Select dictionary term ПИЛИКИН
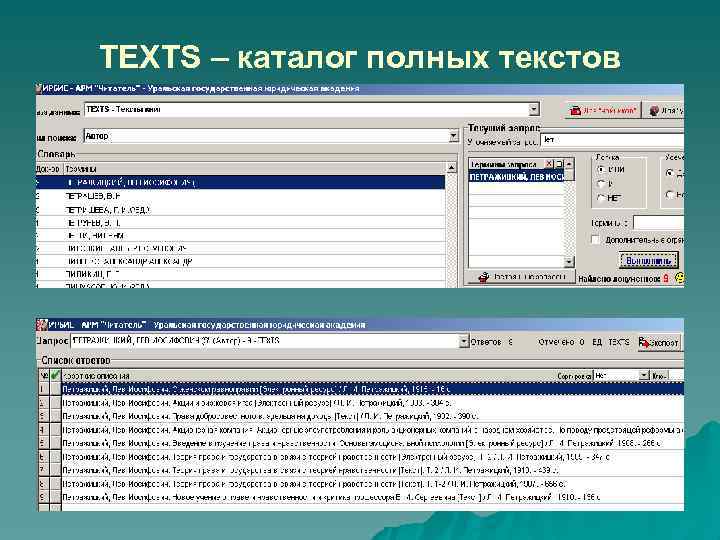Screen dimensions: 720x540 [x=241, y=274]
